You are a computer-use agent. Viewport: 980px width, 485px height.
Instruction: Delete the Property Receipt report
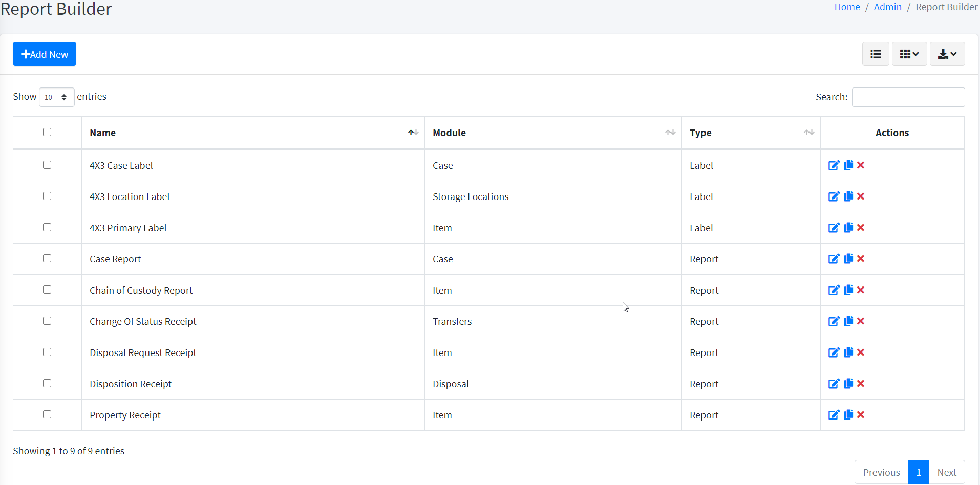tap(861, 415)
